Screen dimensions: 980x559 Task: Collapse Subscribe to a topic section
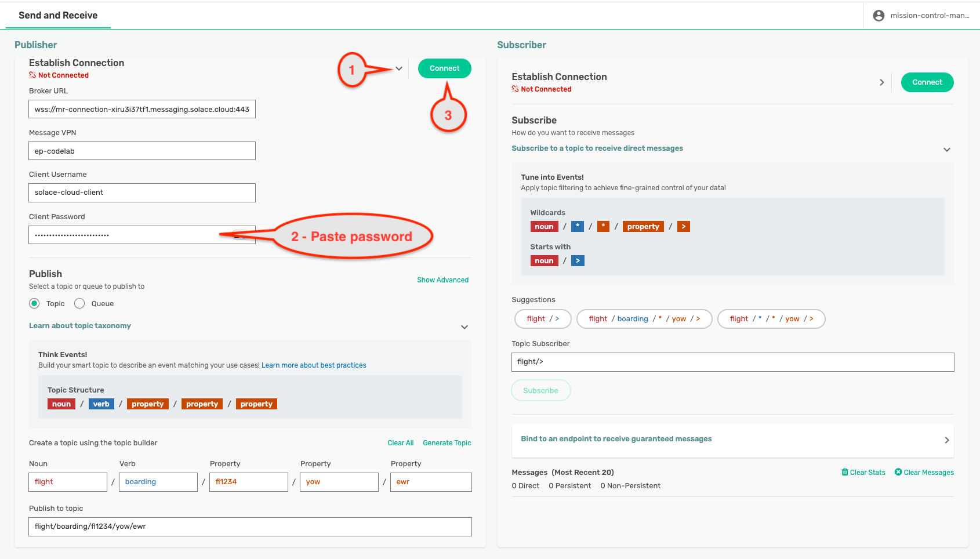(946, 150)
